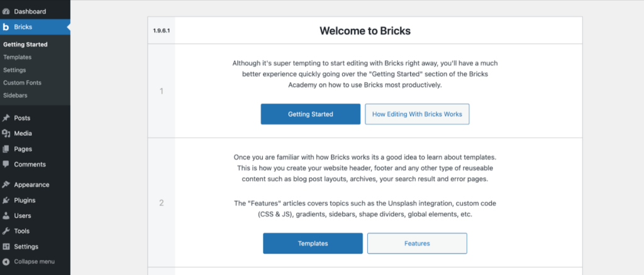Click the blue Templates button
644x275 pixels.
click(x=313, y=244)
